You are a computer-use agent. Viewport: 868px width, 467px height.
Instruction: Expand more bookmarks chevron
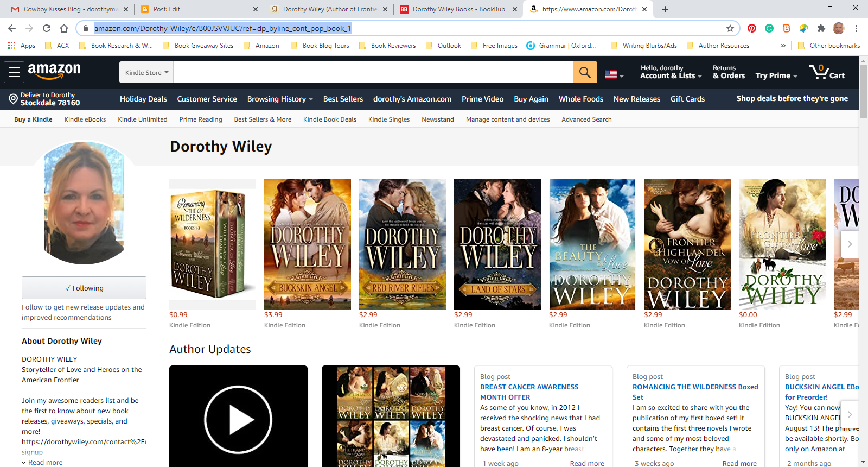(x=783, y=46)
